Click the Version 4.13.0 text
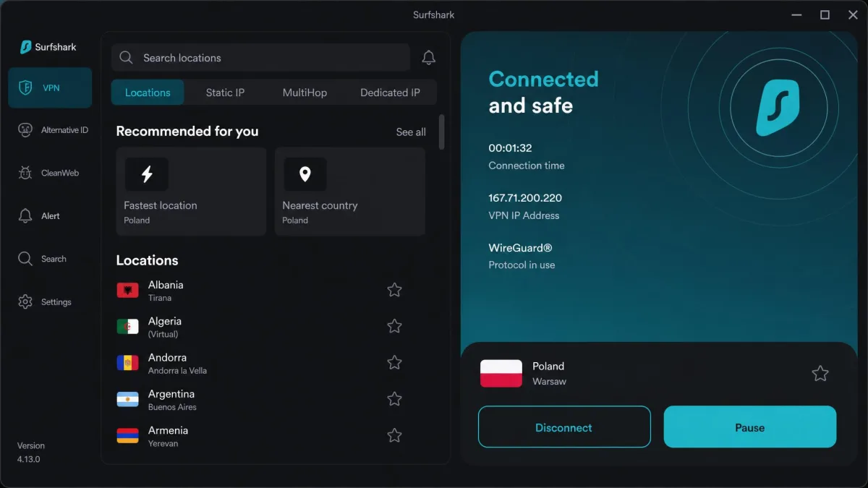The image size is (868, 488). point(31,453)
